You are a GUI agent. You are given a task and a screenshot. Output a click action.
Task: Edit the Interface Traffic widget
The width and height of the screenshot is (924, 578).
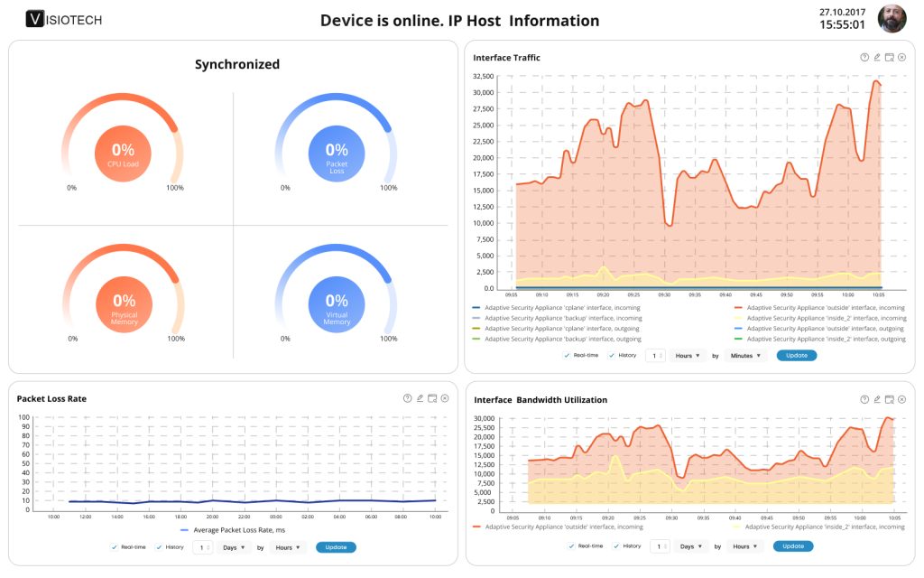[877, 57]
